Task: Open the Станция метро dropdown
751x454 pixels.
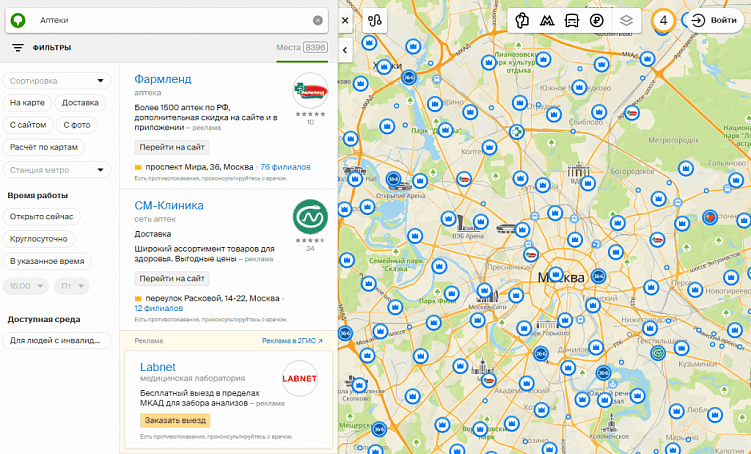Action: click(57, 170)
